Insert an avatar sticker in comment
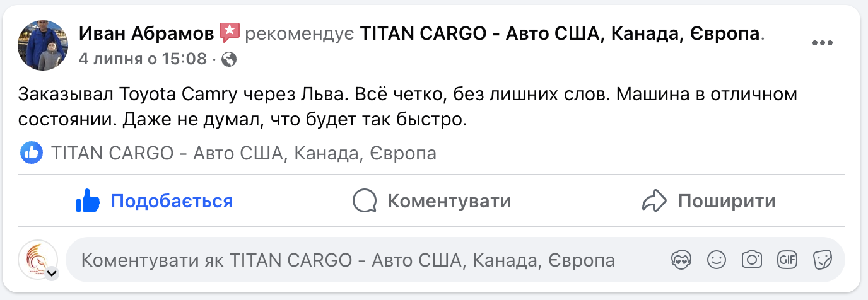 coord(680,259)
